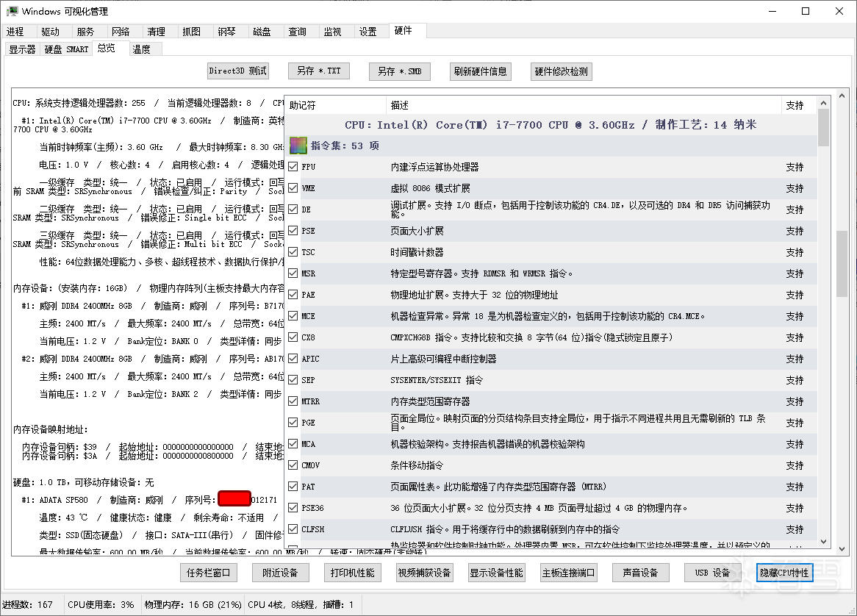Image resolution: width=857 pixels, height=616 pixels.
Task: Open 显示设备性能 button
Action: [x=497, y=573]
